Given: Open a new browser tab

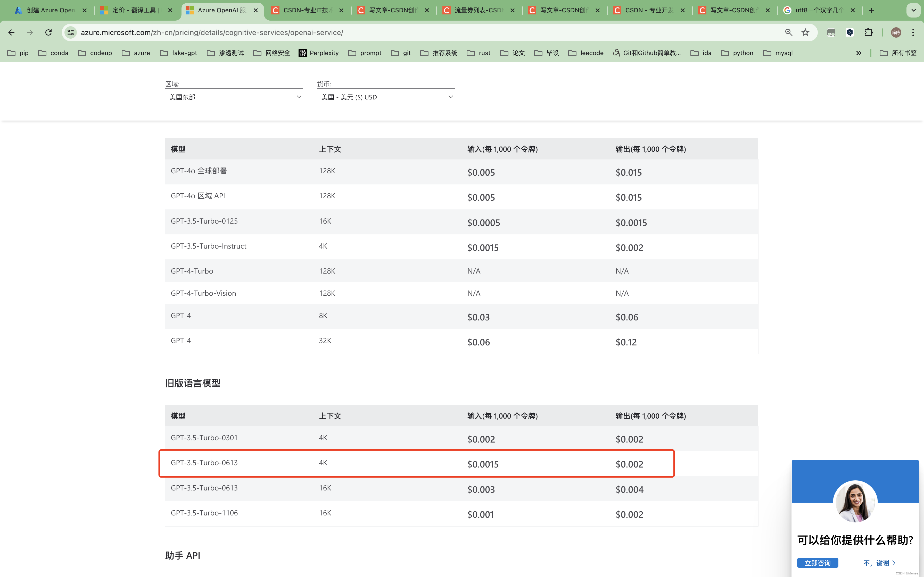Looking at the screenshot, I should (871, 10).
